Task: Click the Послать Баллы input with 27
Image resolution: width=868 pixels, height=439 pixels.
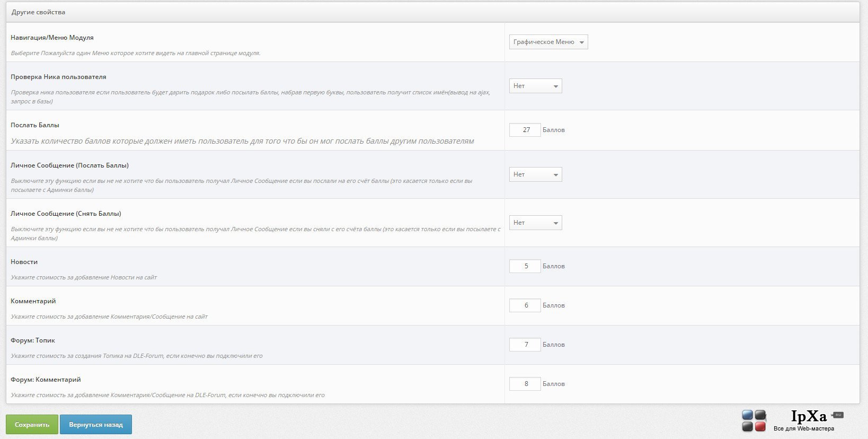Action: pyautogui.click(x=525, y=130)
